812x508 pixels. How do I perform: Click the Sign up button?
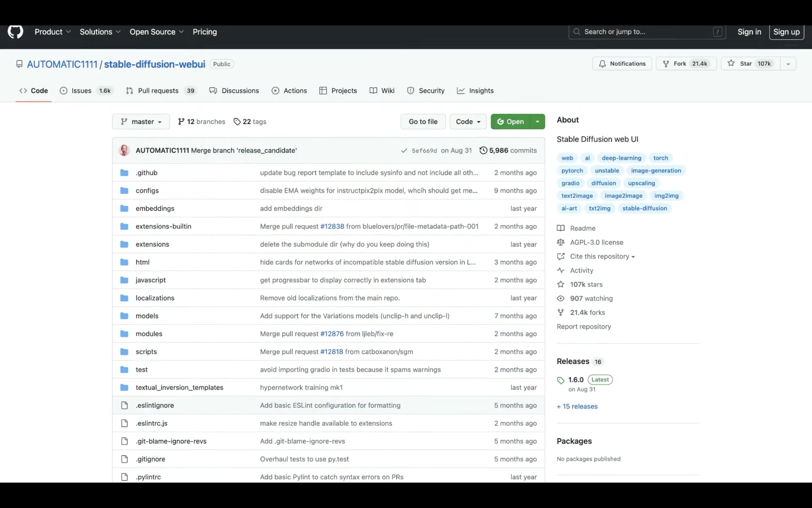787,32
